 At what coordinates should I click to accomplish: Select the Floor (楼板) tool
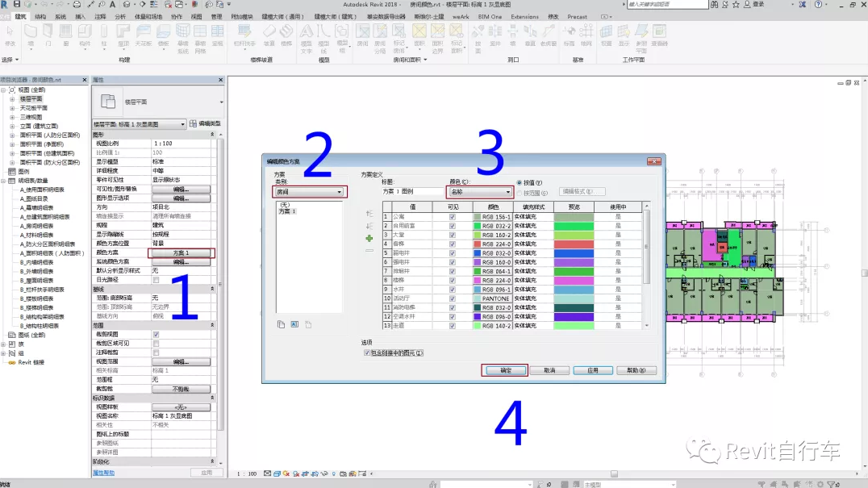[163, 37]
